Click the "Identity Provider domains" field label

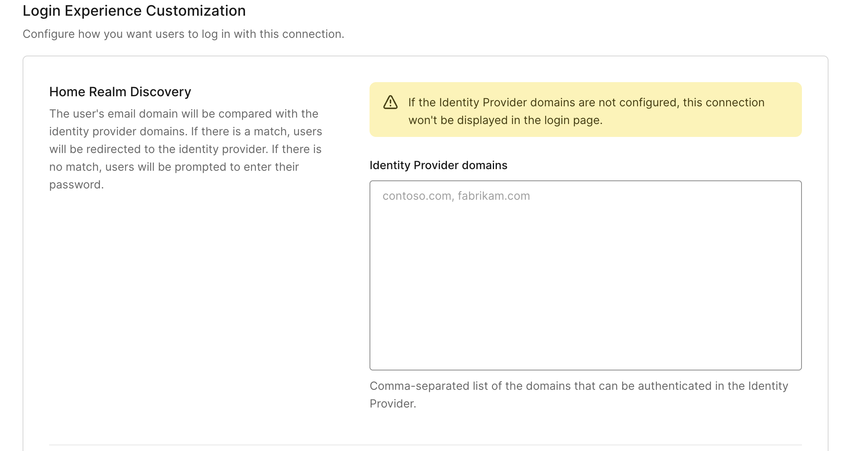point(438,165)
